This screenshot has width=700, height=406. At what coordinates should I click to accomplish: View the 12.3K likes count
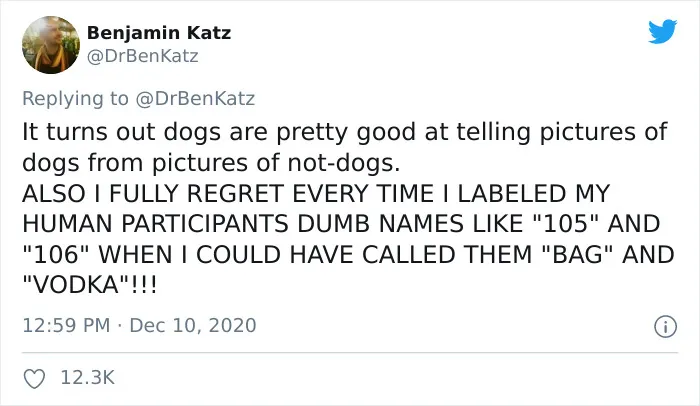click(x=88, y=377)
